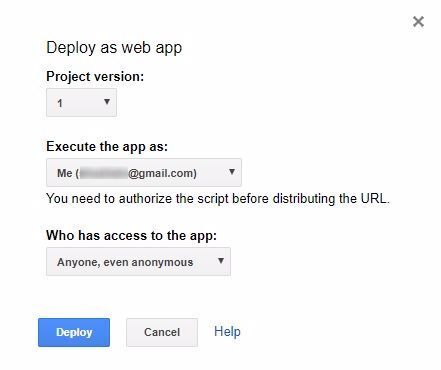Click the Who has access to the app label

[x=131, y=235]
